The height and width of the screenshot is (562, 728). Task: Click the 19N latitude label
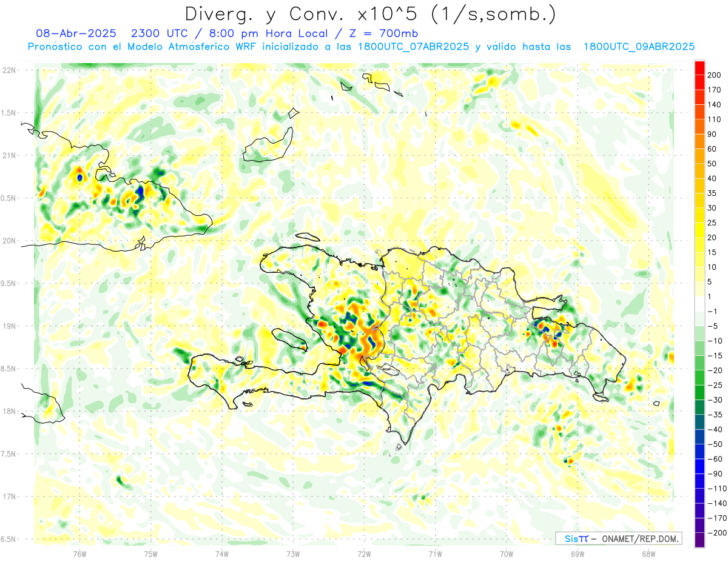tap(8, 326)
